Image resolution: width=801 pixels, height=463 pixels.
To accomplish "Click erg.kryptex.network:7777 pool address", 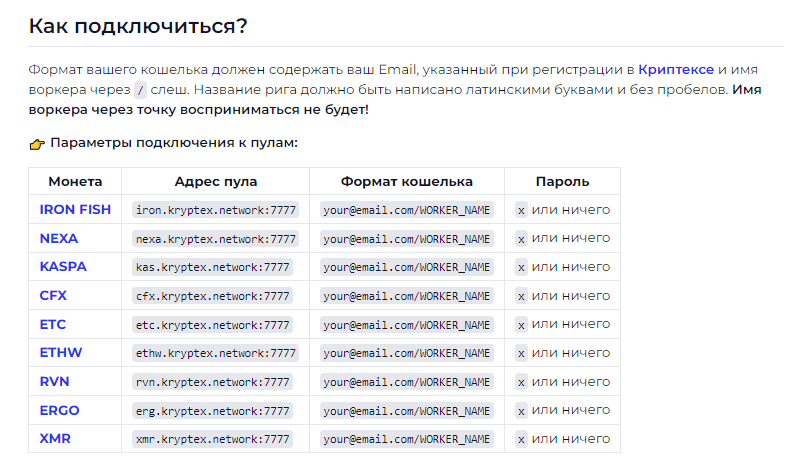I will coord(213,411).
